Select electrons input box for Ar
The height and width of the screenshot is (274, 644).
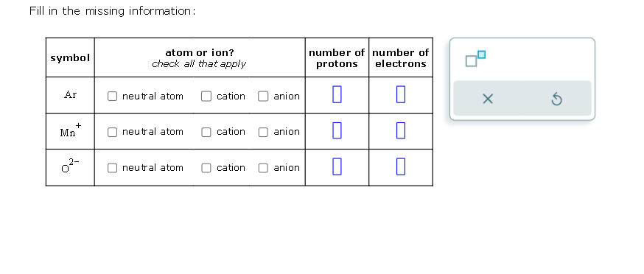(401, 94)
